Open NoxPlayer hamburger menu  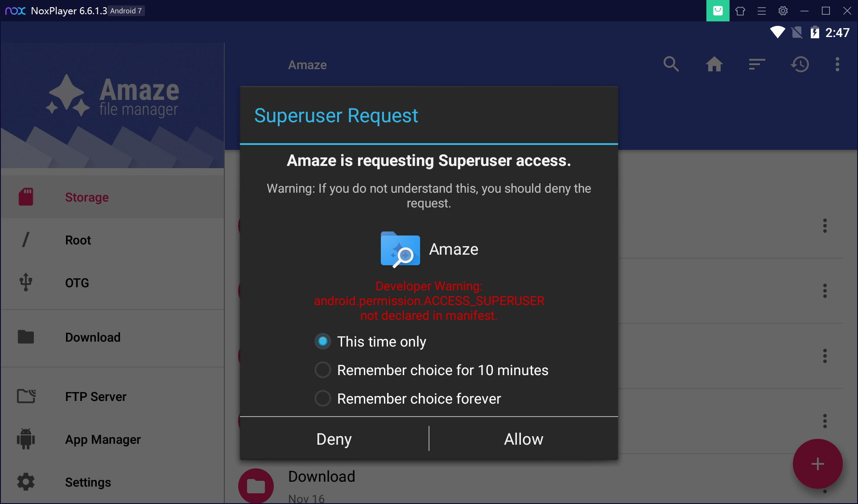point(762,11)
